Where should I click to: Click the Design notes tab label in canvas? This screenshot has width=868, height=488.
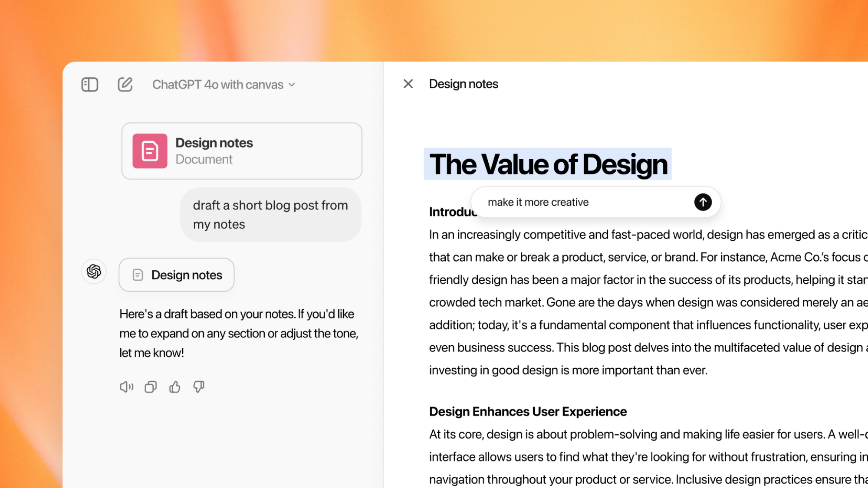pyautogui.click(x=464, y=84)
